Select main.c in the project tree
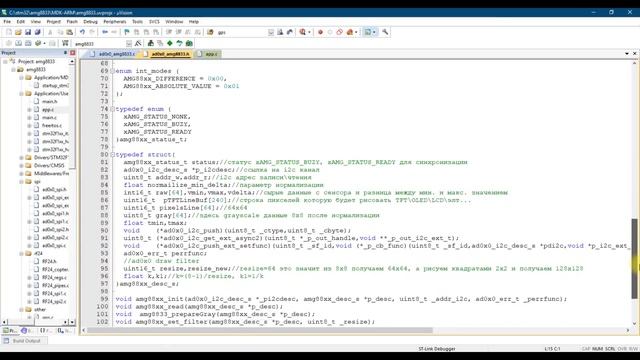The width and height of the screenshot is (640, 360). (x=49, y=118)
